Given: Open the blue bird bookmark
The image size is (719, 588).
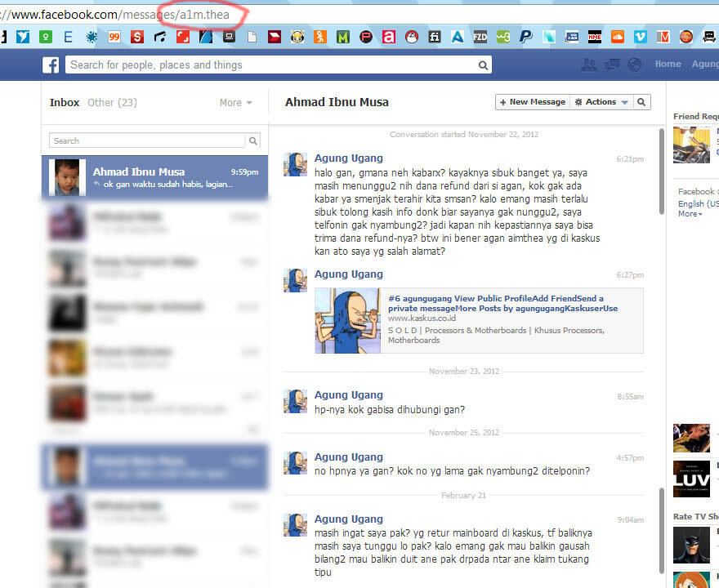Looking at the screenshot, I should point(23,37).
